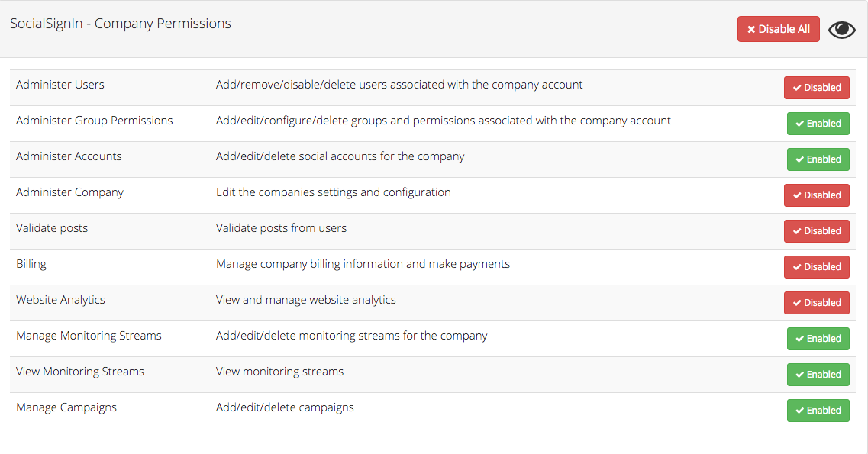Viewport: 868px width, 454px height.
Task: Click the red Disable All button
Action: coord(779,29)
